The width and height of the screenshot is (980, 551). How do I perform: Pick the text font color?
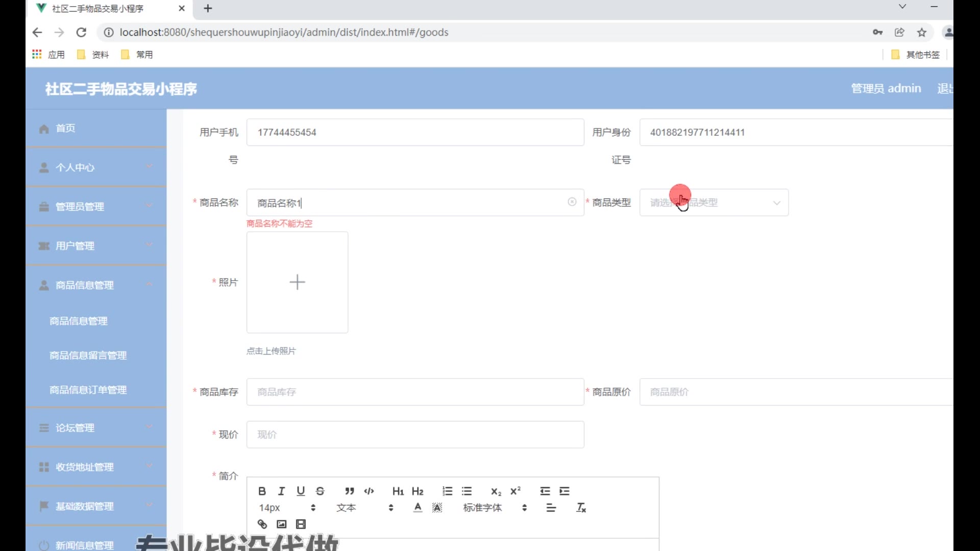(x=418, y=508)
